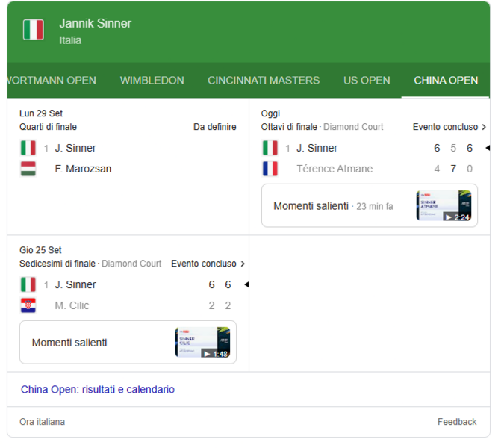Play the Sinner Atmane highlights video
504x448 pixels.
click(444, 206)
